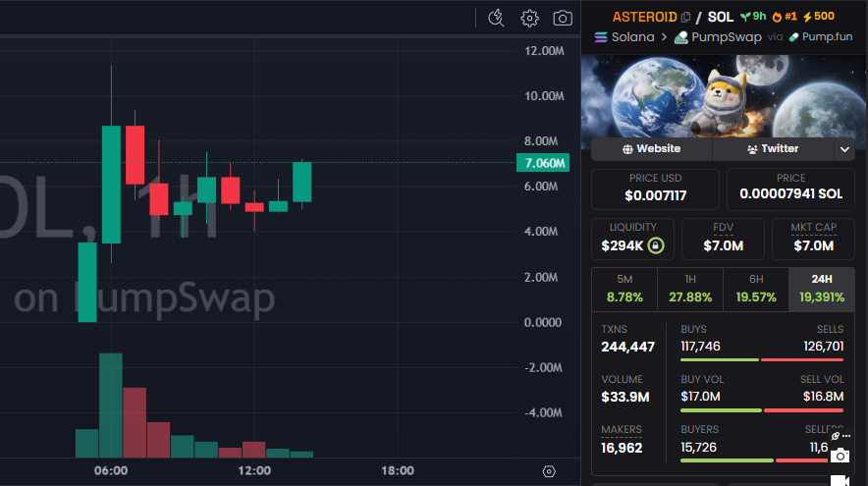This screenshot has height=486, width=868.
Task: Click the ASTEROID token name
Action: [644, 17]
